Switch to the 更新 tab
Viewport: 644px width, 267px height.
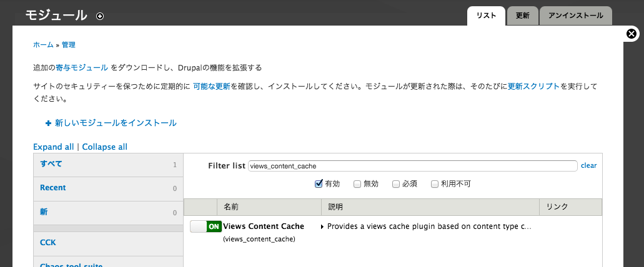pos(522,16)
